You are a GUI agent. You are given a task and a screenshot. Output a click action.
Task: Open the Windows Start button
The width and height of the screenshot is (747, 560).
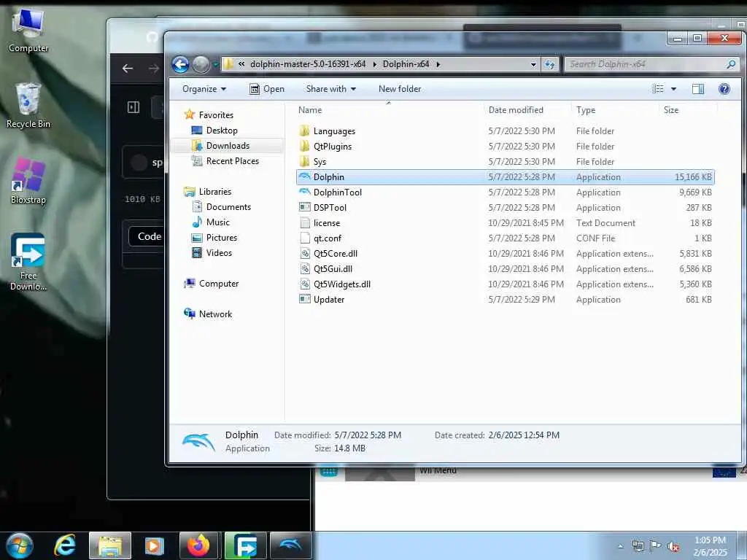pos(19,545)
